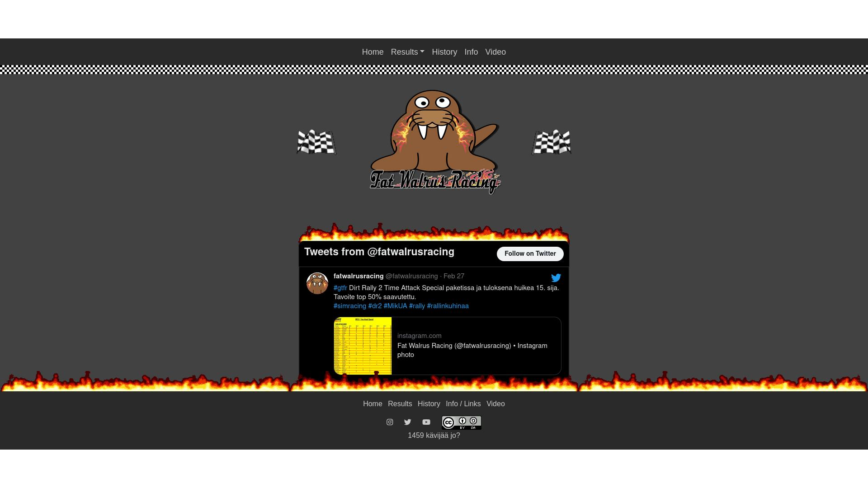This screenshot has width=868, height=488.
Task: Click the Creative Commons BY-SA license badge
Action: click(461, 422)
